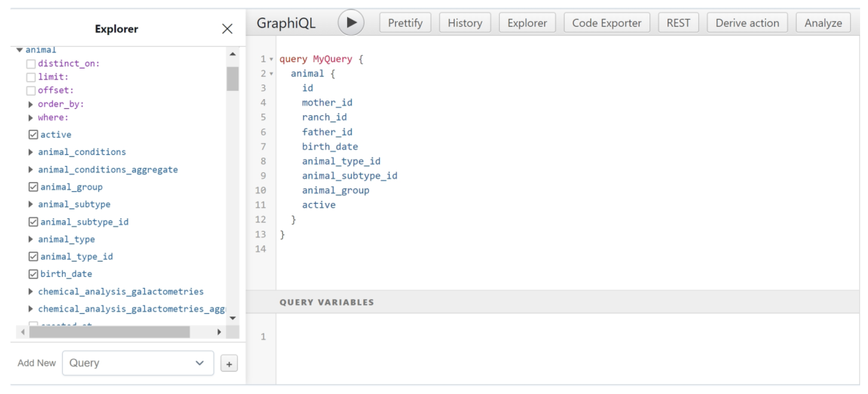Click the REST toolbar button
Image resolution: width=868 pixels, height=394 pixels.
(x=678, y=23)
